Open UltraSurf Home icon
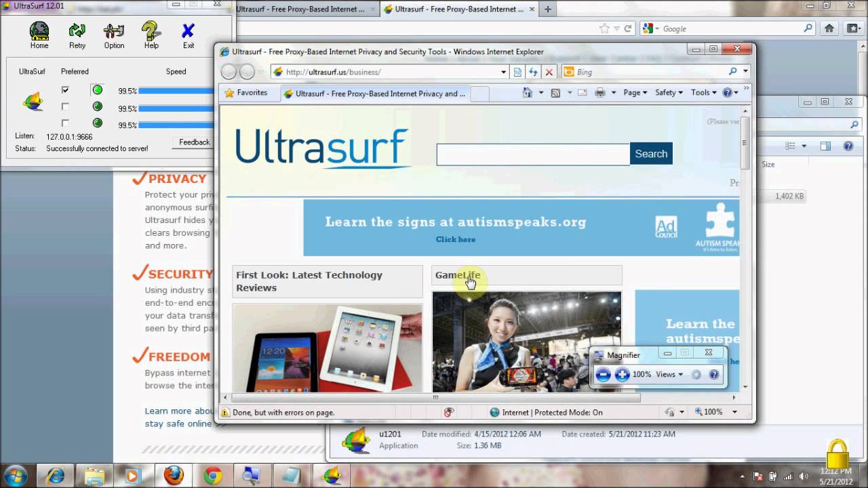Screen dimensions: 868x488 [39, 35]
